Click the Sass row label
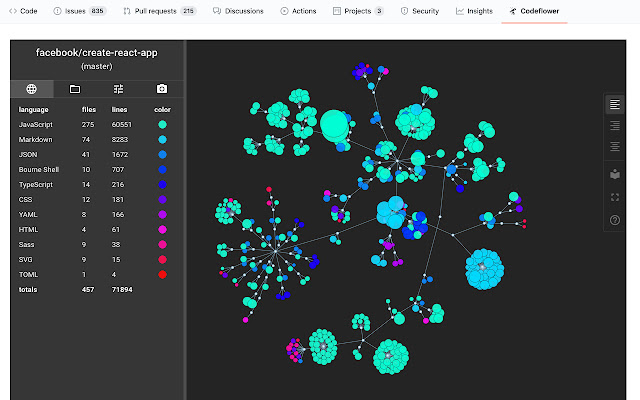The image size is (640, 400). [x=27, y=244]
